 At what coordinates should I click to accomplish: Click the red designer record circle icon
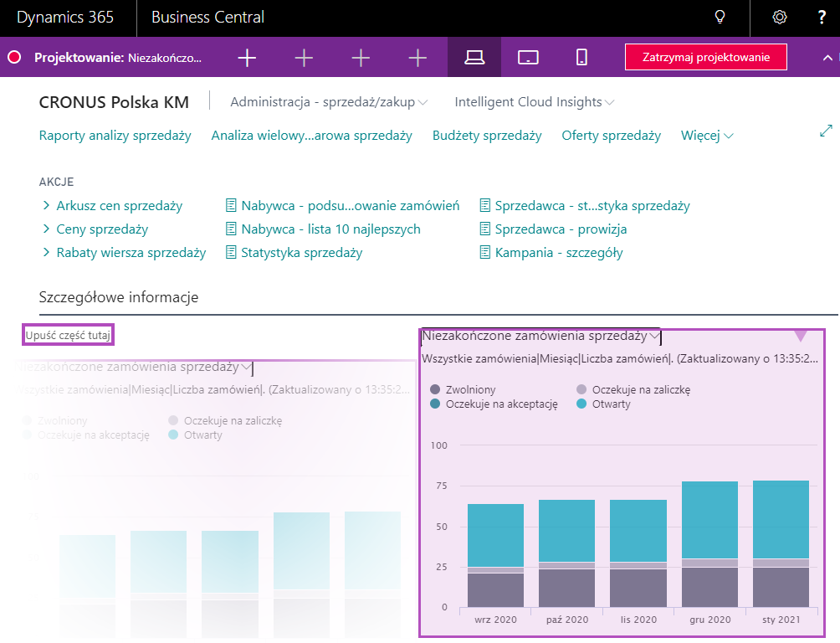14,58
